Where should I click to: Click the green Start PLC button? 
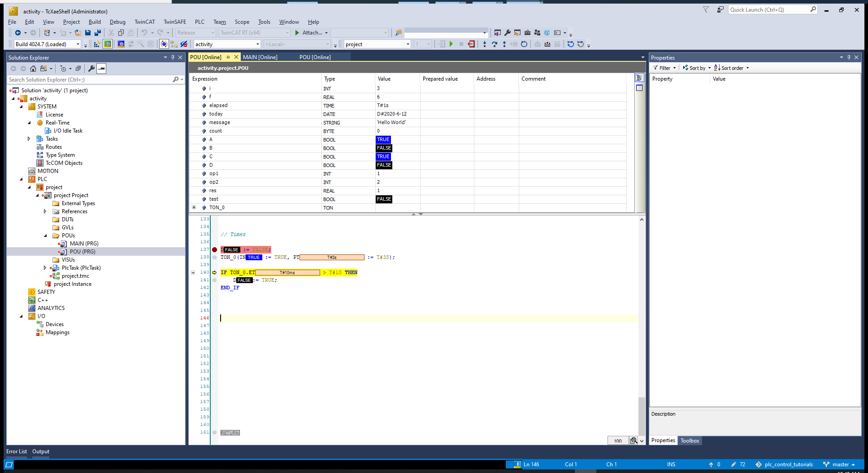click(451, 44)
